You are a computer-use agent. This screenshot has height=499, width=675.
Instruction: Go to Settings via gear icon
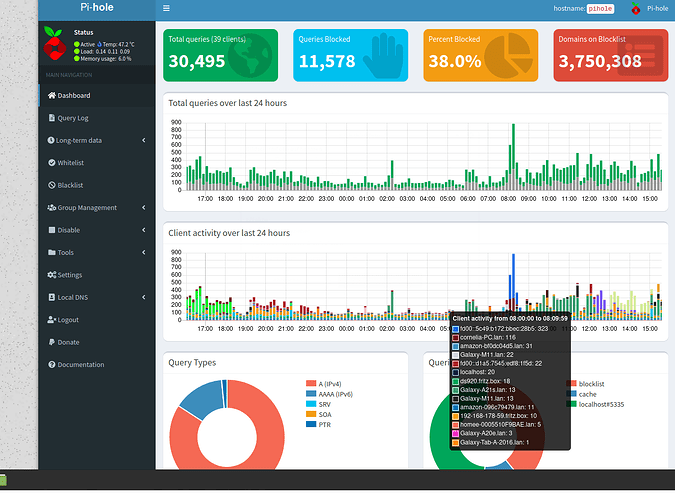tap(52, 275)
